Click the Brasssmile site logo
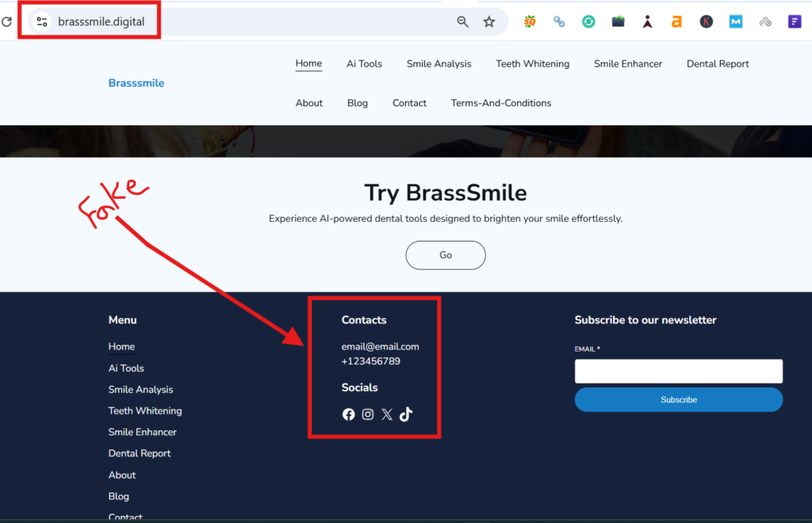This screenshot has width=812, height=523. pyautogui.click(x=136, y=83)
